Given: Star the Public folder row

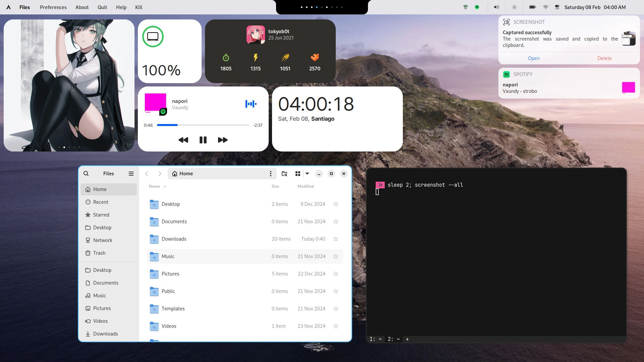Looking at the screenshot, I should (x=336, y=291).
